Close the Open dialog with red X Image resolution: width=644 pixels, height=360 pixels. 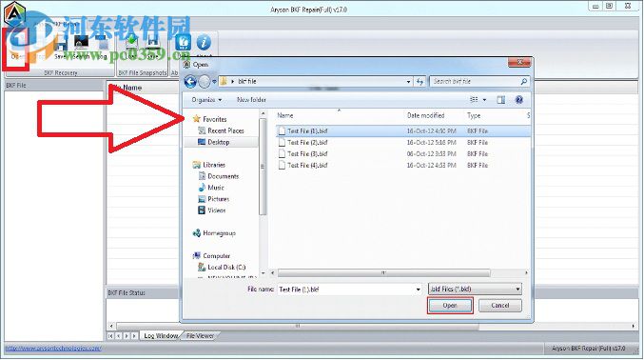[519, 63]
